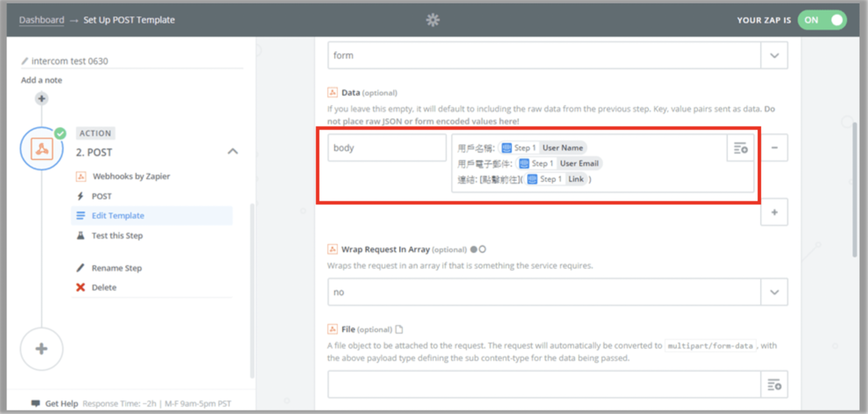Click 'Add a note'
This screenshot has height=414, width=868.
(42, 80)
